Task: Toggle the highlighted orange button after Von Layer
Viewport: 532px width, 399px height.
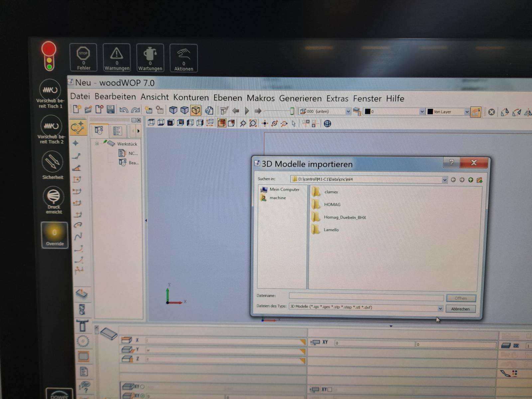Action: 476,112
